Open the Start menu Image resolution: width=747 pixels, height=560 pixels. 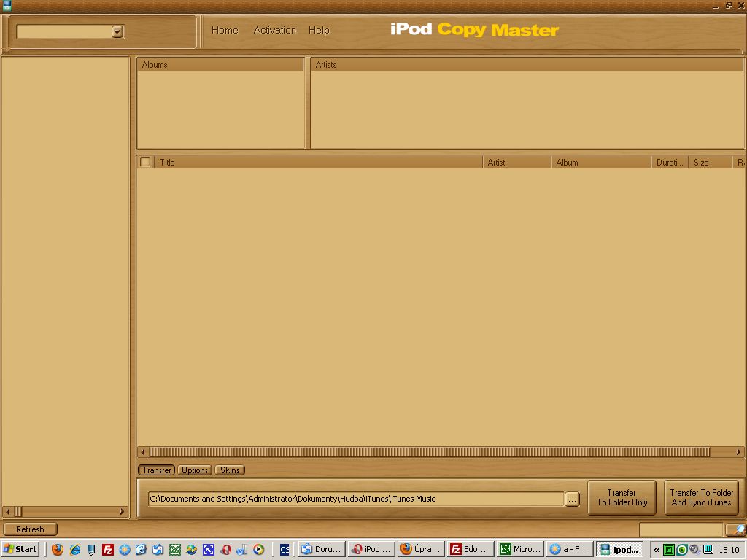[x=20, y=549]
